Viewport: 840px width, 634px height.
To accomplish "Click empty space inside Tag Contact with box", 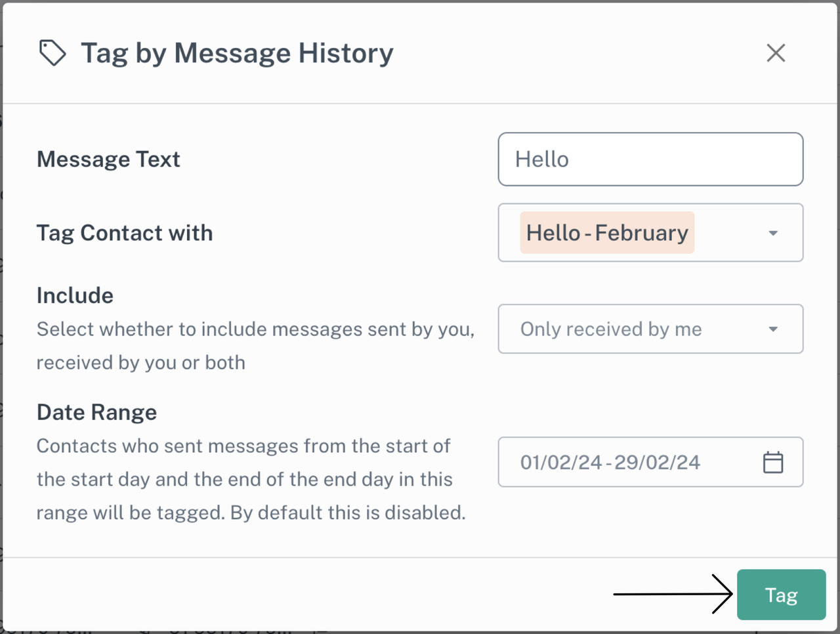I will [x=728, y=233].
